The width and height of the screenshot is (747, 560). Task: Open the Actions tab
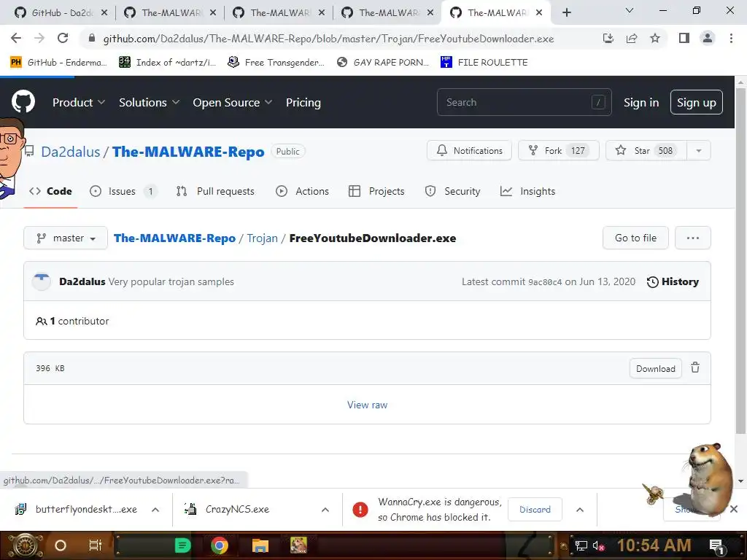pyautogui.click(x=303, y=192)
